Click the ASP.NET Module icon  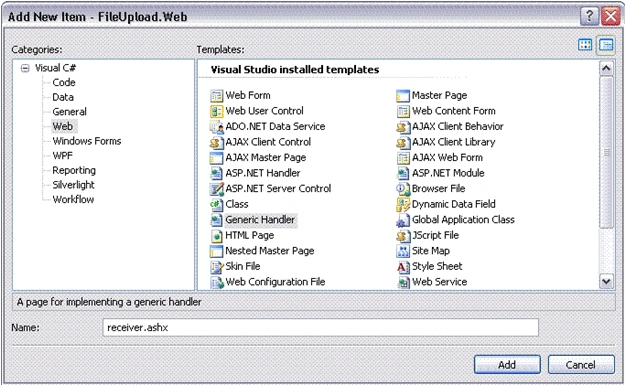[x=403, y=174]
